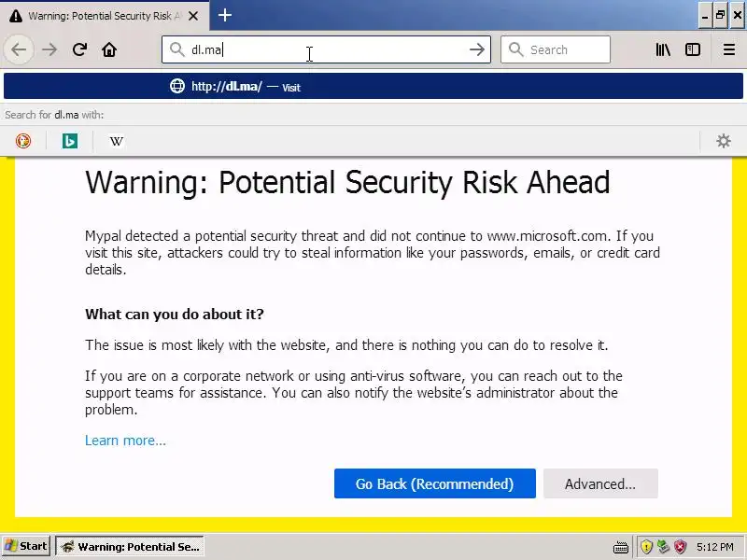Restore down the browser window
This screenshot has width=747, height=560.
pyautogui.click(x=720, y=16)
